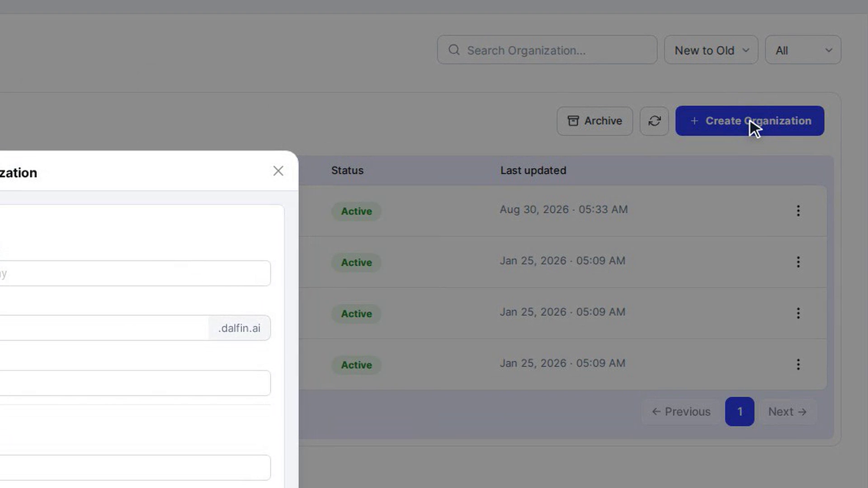Click the bottom input field in dialog
This screenshot has width=868, height=488.
click(135, 468)
